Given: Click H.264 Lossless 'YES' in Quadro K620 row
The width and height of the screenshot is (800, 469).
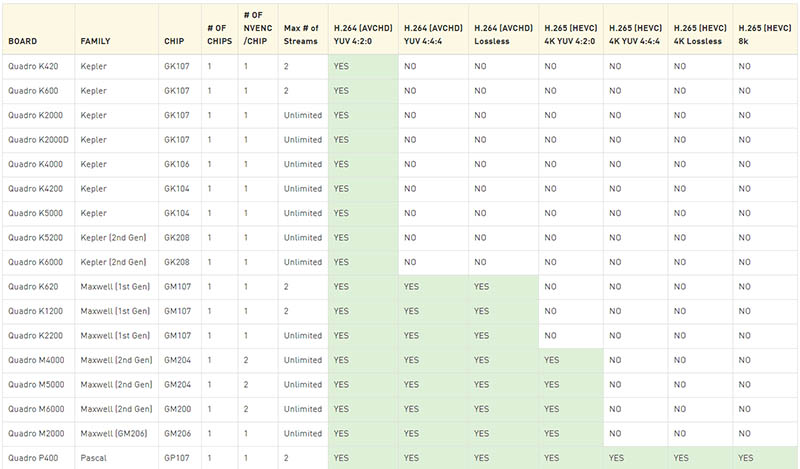Looking at the screenshot, I should 482,287.
